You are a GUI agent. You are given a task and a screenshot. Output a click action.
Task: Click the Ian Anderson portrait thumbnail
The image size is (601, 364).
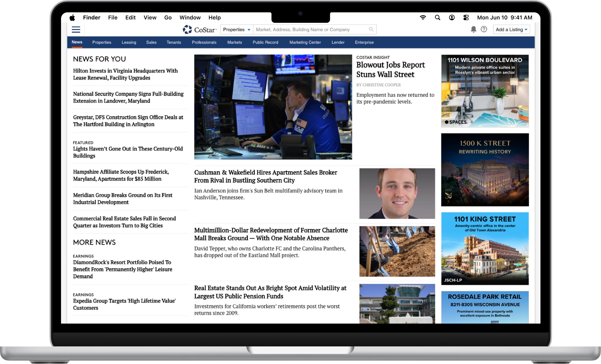point(397,193)
